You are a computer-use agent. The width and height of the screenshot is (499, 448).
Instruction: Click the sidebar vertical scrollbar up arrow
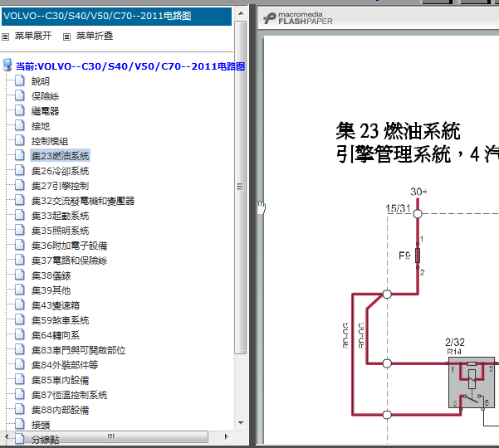(x=241, y=13)
